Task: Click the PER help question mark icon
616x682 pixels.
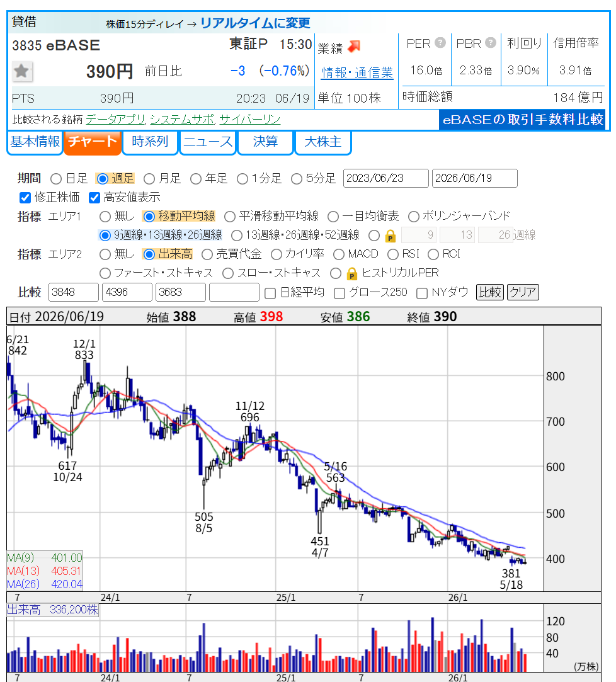Action: tap(440, 43)
